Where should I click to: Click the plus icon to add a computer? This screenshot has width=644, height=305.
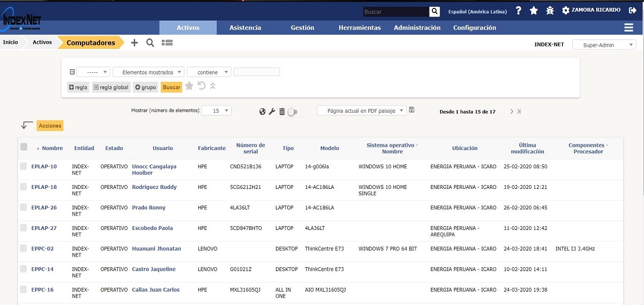[134, 43]
